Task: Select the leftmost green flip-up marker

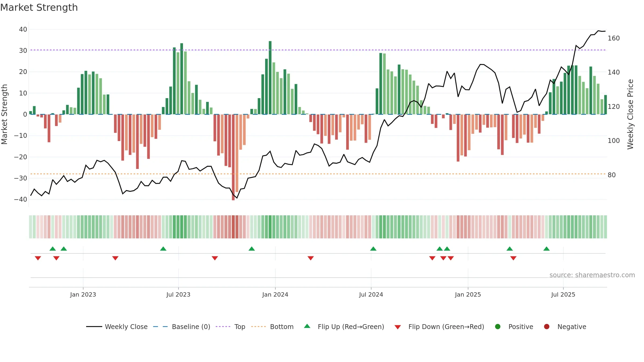Action: pos(53,249)
